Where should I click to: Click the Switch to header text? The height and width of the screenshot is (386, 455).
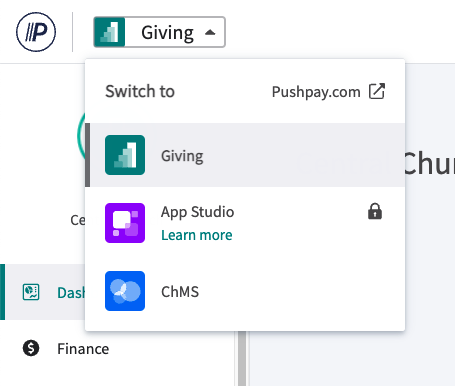tap(140, 91)
